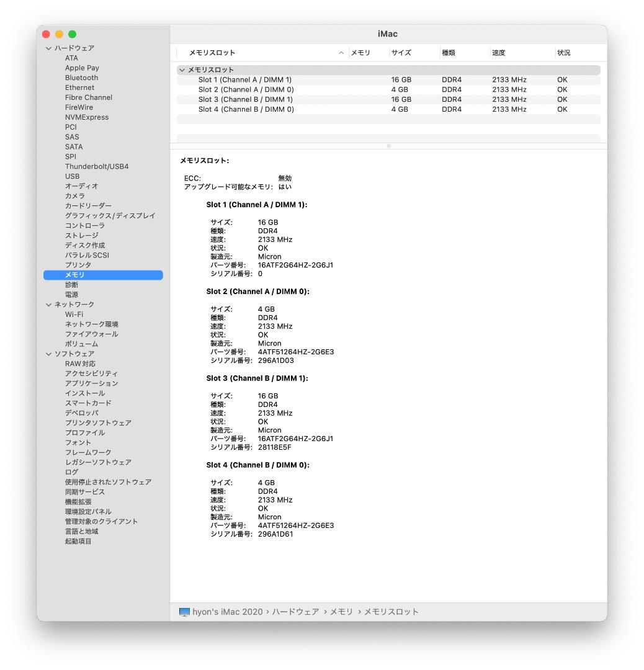The width and height of the screenshot is (644, 670).
Task: Select Bluetooth in the sidebar
Action: pyautogui.click(x=82, y=78)
